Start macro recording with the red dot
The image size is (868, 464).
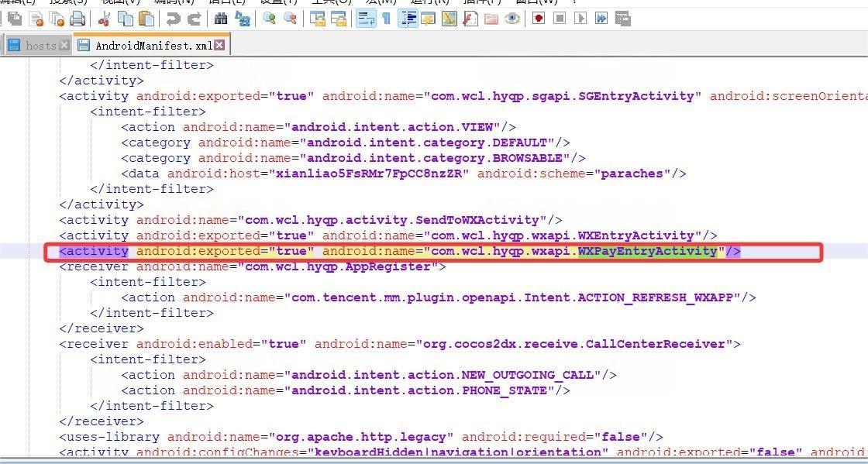539,19
